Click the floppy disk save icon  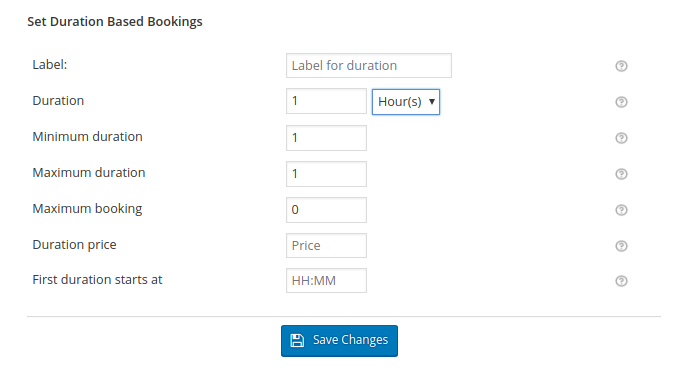click(x=297, y=340)
